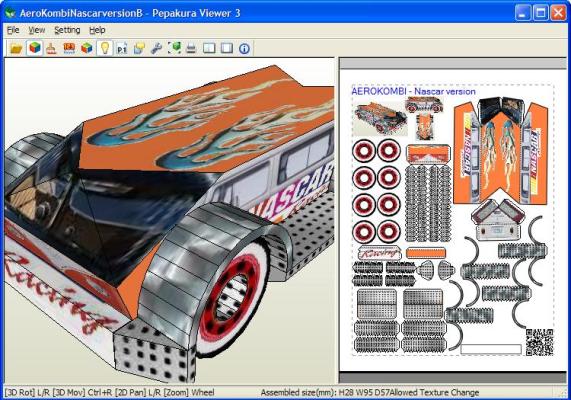The width and height of the screenshot is (571, 400).
Task: Click the Pepakura app icon in title bar
Action: click(x=10, y=13)
